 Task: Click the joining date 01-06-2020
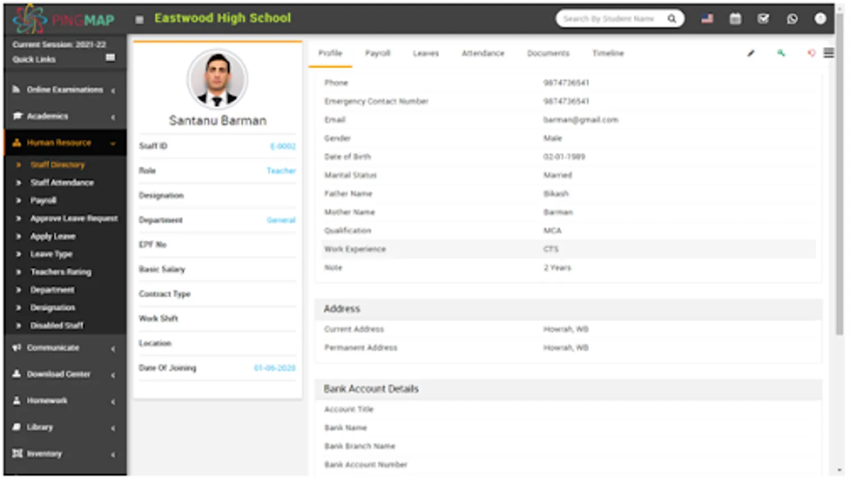click(274, 368)
